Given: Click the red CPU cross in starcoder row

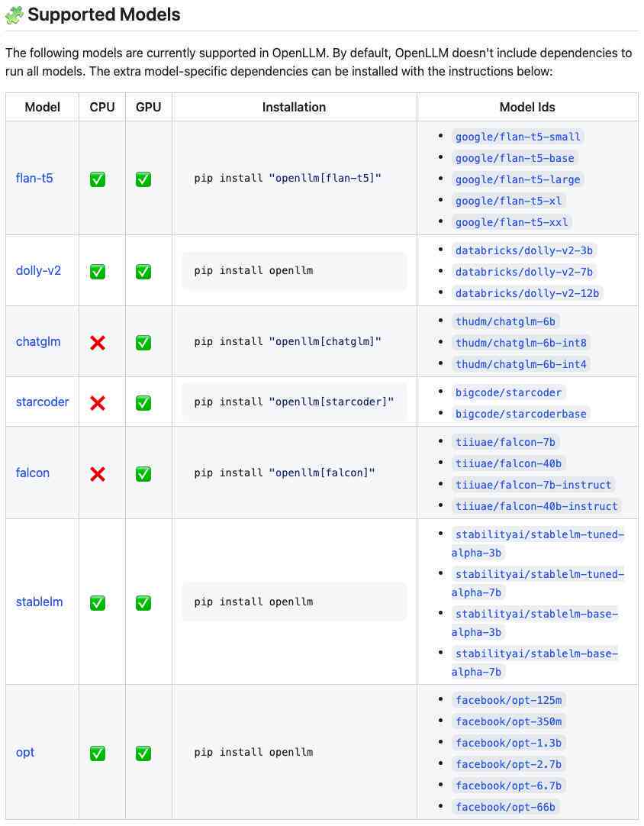Looking at the screenshot, I should 98,402.
